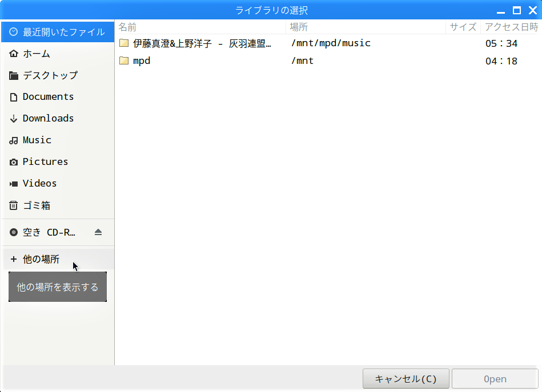Sort by 場所 column header
Screen dimensions: 542x392
point(366,27)
